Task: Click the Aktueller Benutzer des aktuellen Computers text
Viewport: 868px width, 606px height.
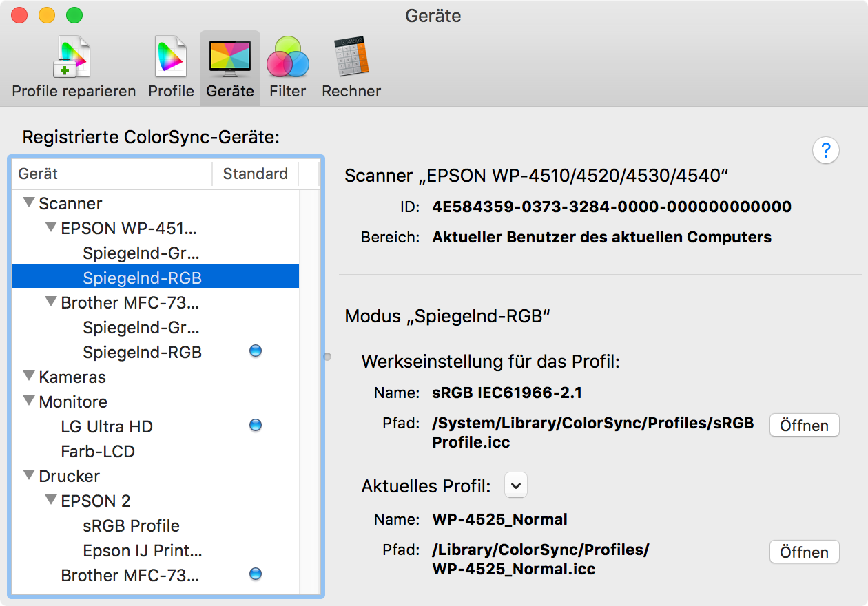Action: (602, 238)
